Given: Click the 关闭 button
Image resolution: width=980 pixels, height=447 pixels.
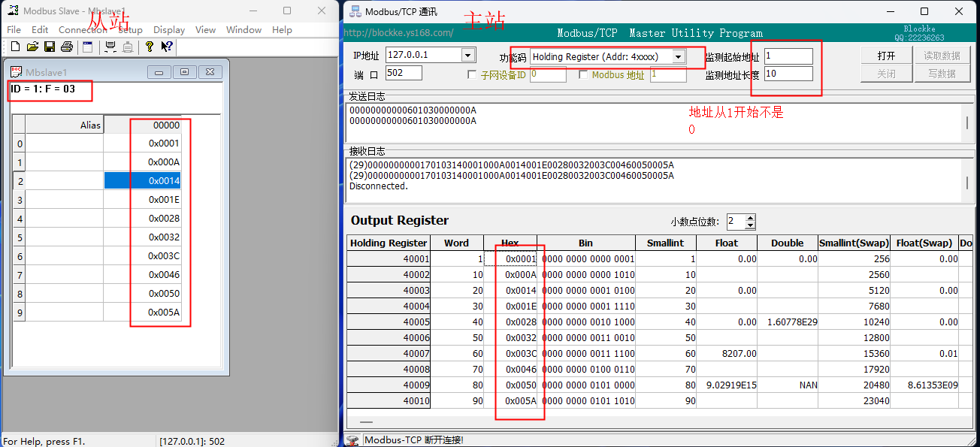Looking at the screenshot, I should click(x=886, y=73).
